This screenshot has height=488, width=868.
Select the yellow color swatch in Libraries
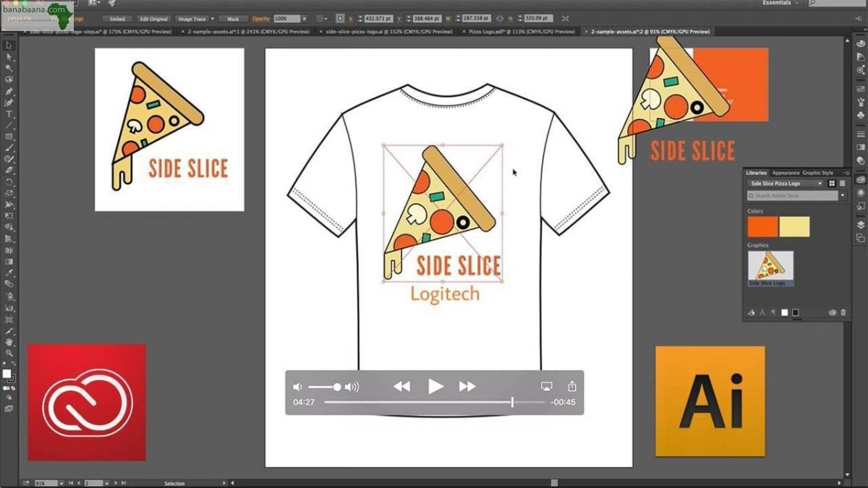(795, 226)
